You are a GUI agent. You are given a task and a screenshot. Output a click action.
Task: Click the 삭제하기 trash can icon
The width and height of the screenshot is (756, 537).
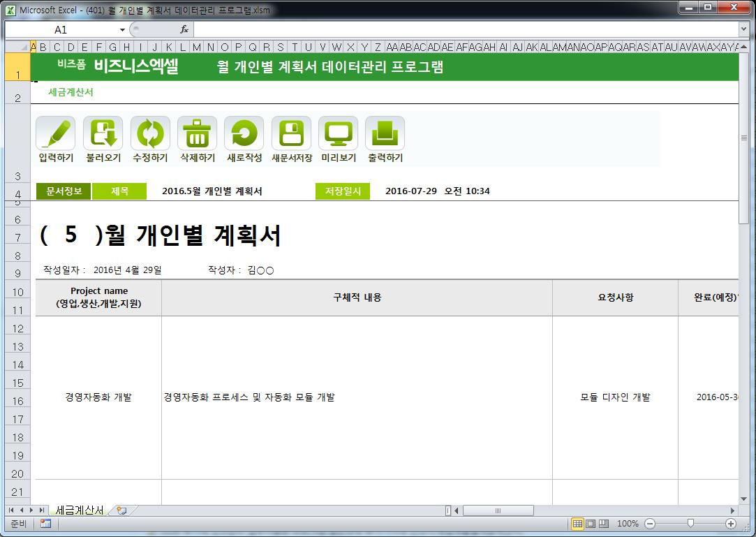[197, 133]
